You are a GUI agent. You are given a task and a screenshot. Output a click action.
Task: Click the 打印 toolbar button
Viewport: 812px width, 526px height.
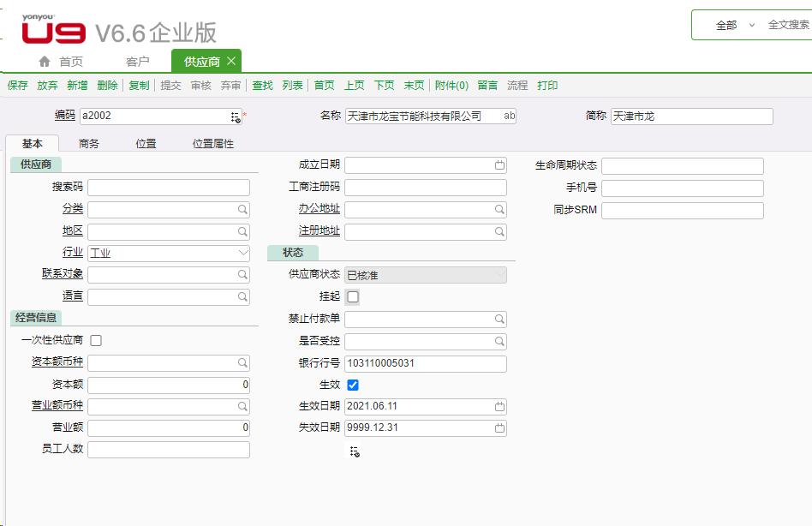tap(547, 85)
